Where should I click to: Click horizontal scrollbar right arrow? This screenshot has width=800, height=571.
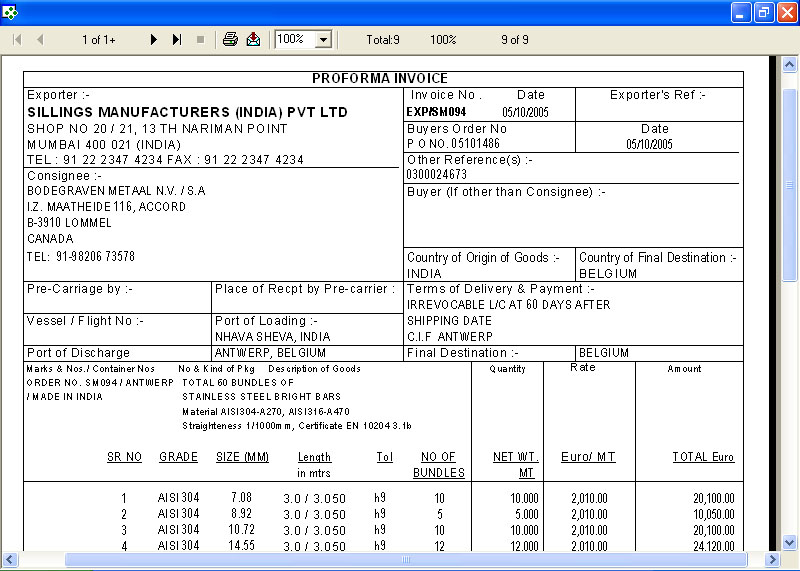(x=773, y=559)
